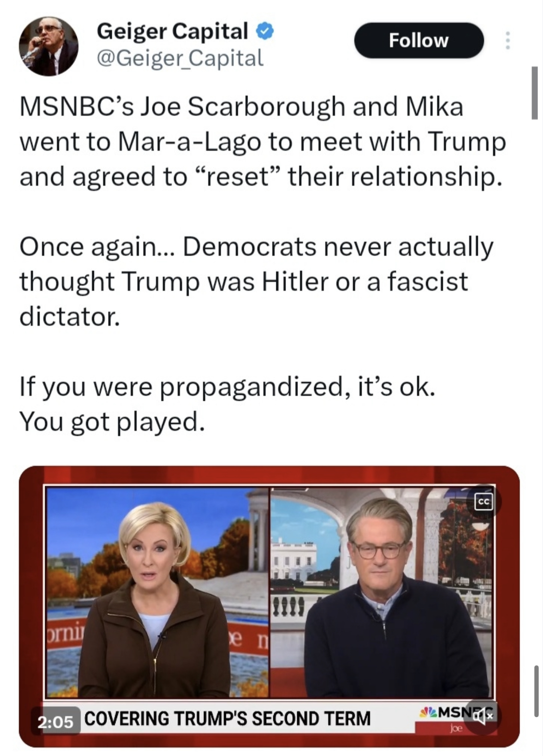
Task: Click the Geiger Capital display name
Action: pos(172,31)
